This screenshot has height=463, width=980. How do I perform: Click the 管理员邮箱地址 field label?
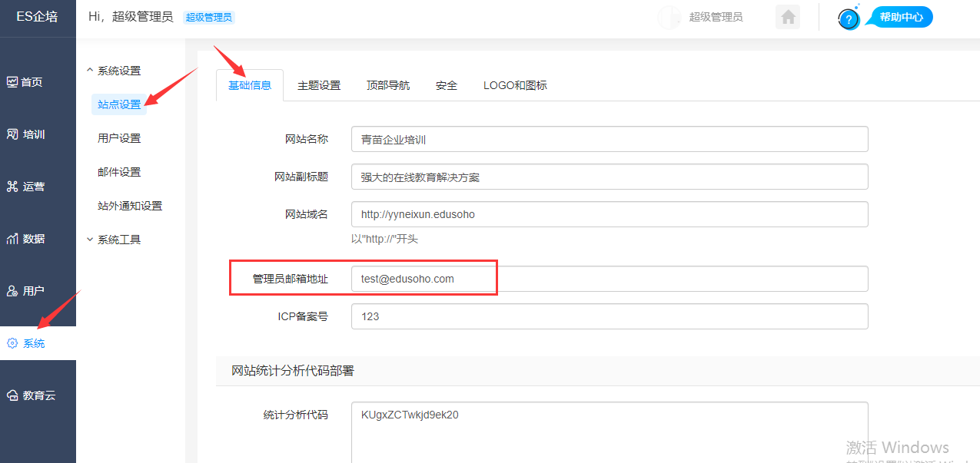click(x=291, y=279)
